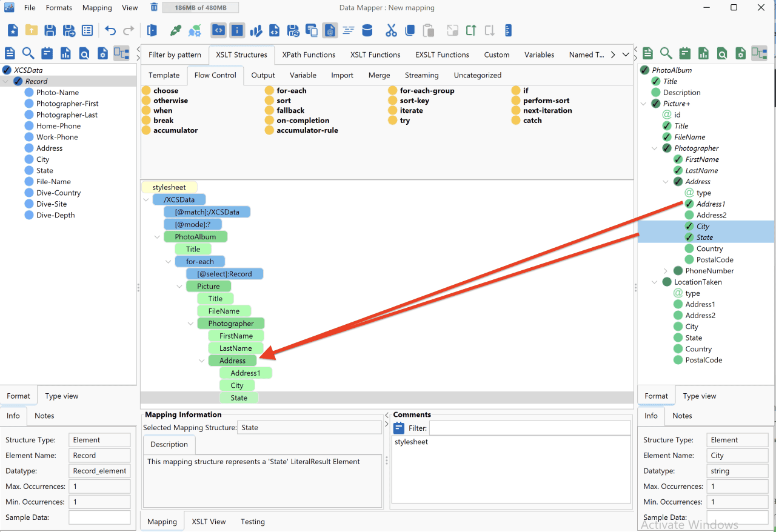Click the database cylinder toolbar icon
Screen dimensions: 776x532
tap(367, 30)
